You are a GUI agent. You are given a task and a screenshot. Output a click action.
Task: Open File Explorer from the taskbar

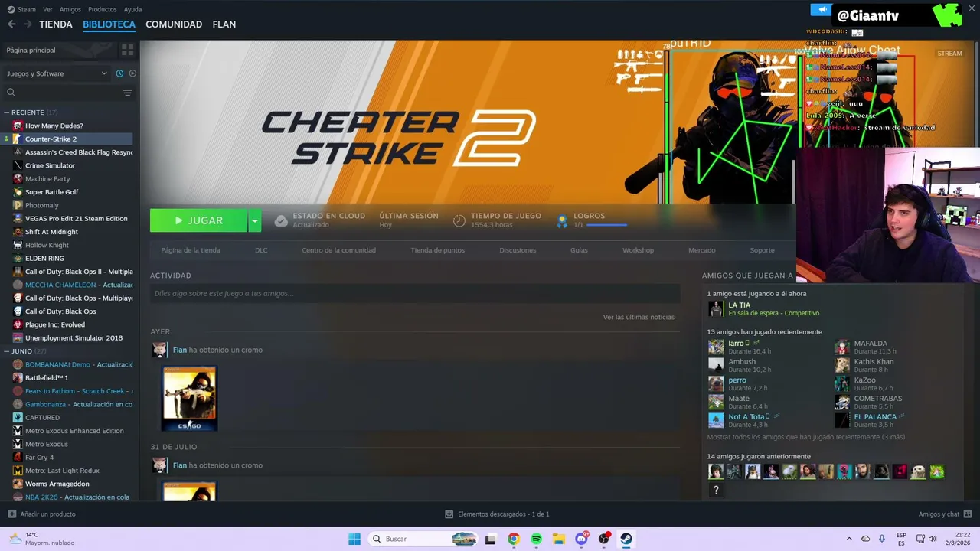(559, 539)
